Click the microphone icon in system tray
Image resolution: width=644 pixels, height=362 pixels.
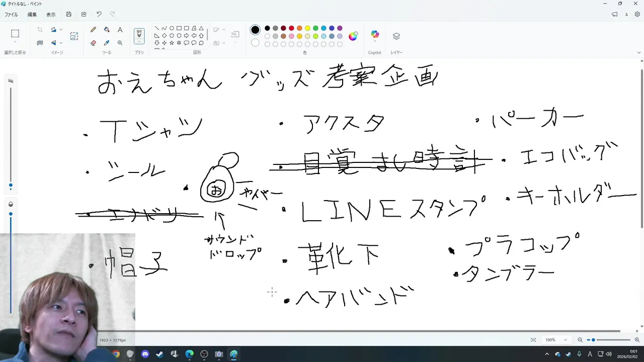click(x=580, y=354)
